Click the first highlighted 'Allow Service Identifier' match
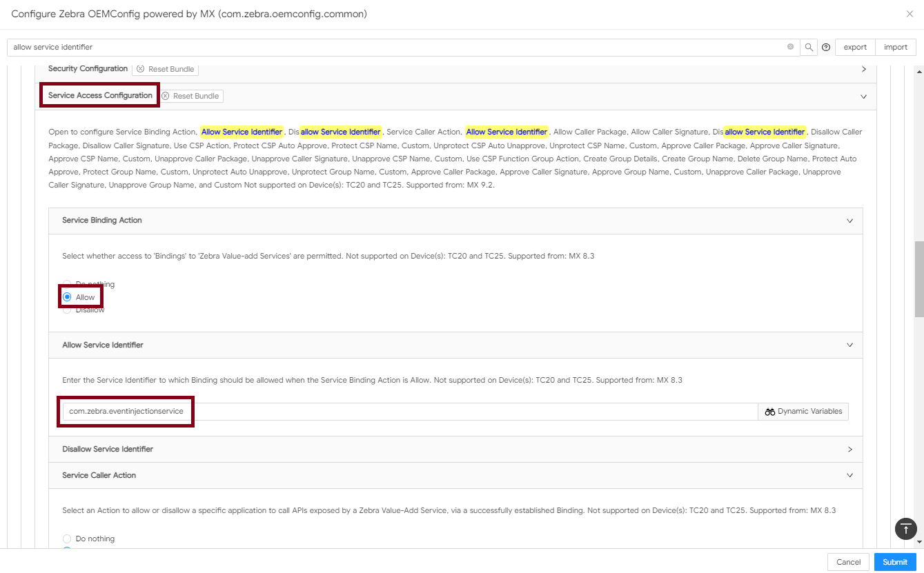The image size is (924, 573). click(242, 132)
